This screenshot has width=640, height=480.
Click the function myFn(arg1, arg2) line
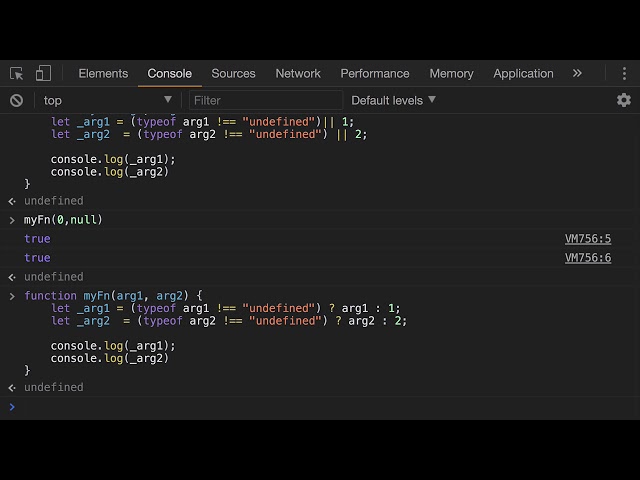113,296
